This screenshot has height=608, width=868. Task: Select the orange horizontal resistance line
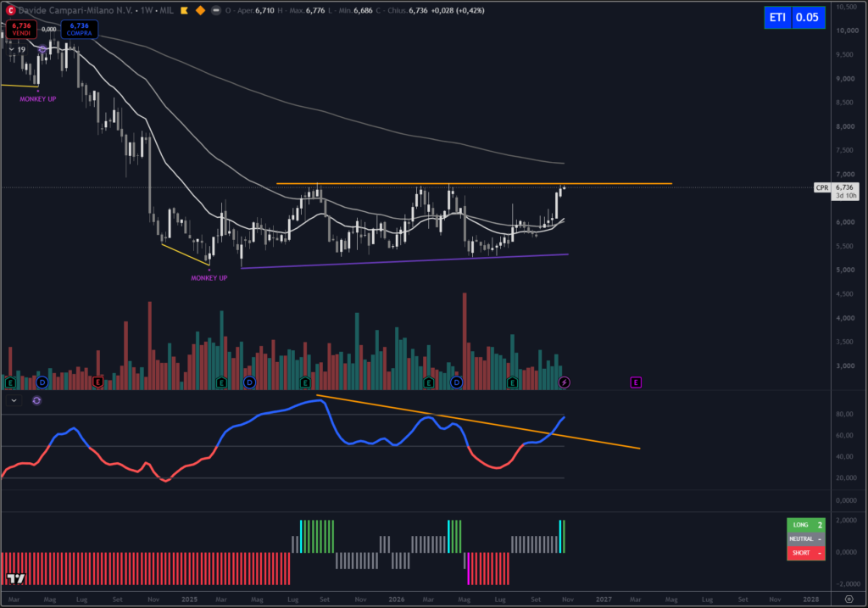click(x=474, y=183)
